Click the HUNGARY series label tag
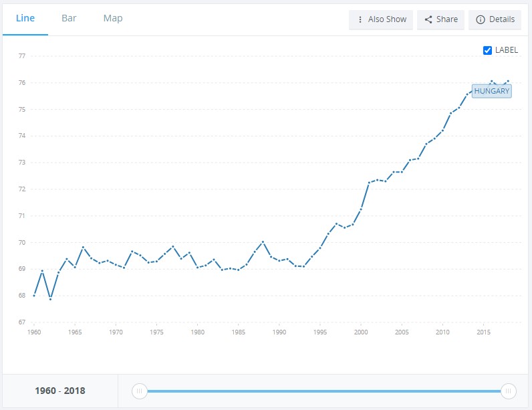Screen dimensions: 532x410 [x=491, y=91]
